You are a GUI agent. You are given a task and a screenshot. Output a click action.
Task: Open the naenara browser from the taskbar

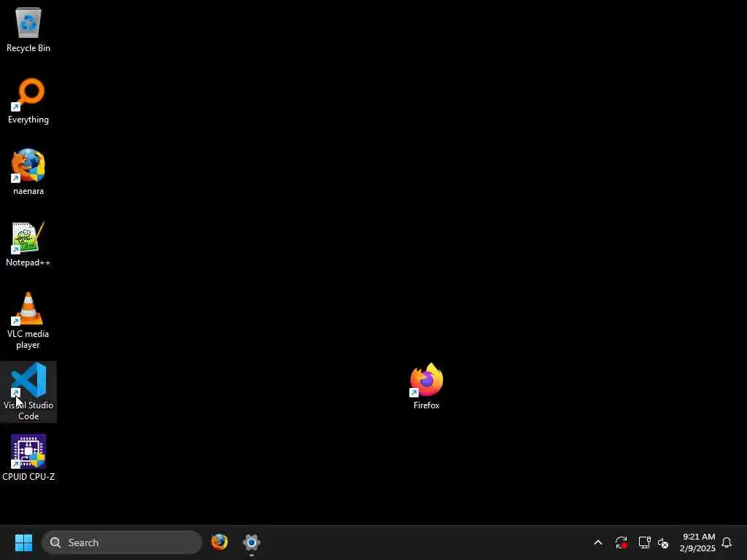(220, 542)
